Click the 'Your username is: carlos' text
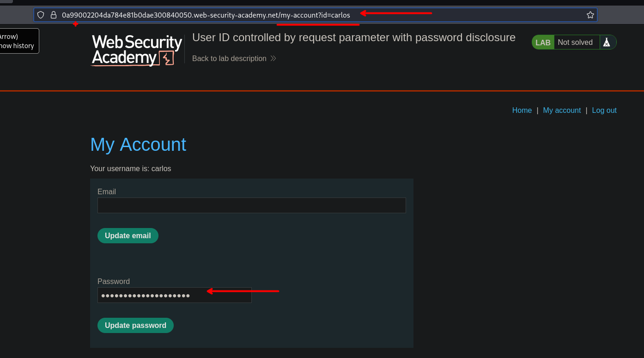 coord(131,169)
